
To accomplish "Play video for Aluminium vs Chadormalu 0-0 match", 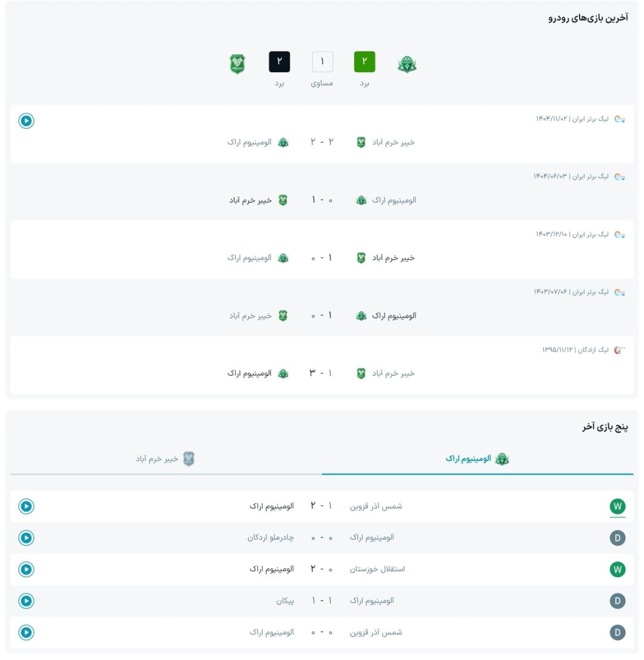I will pos(26,538).
